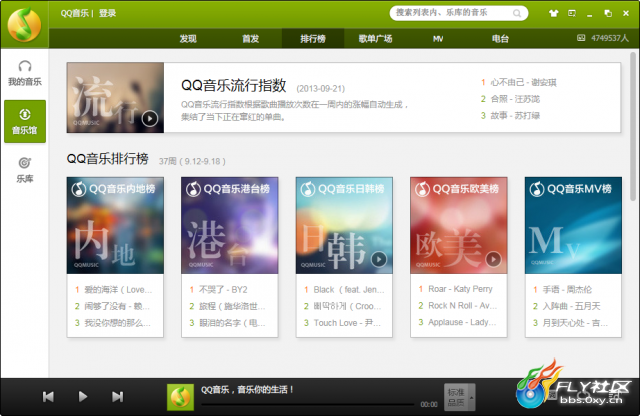The width and height of the screenshot is (640, 416).
Task: Open song 合照 - 汪苏泷
Action: 515,99
